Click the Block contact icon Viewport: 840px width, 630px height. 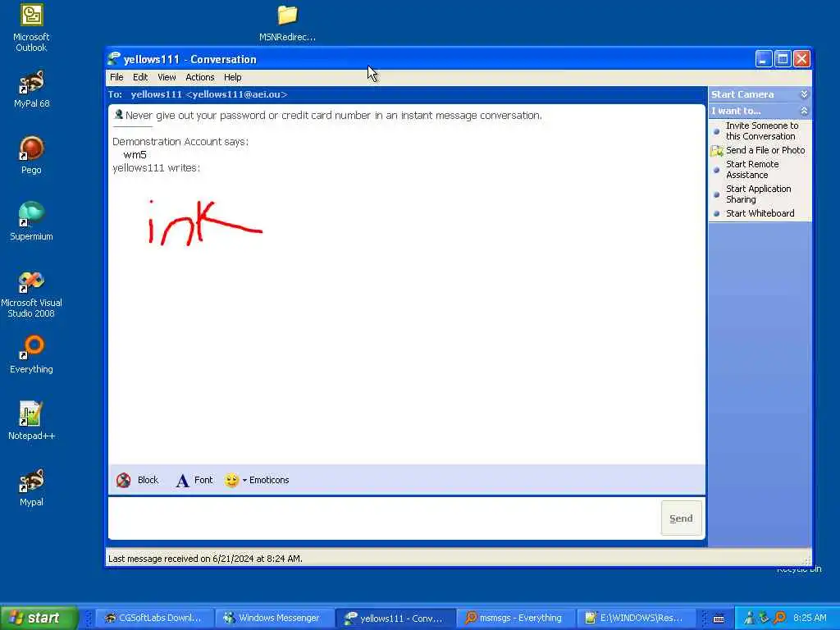tap(123, 480)
